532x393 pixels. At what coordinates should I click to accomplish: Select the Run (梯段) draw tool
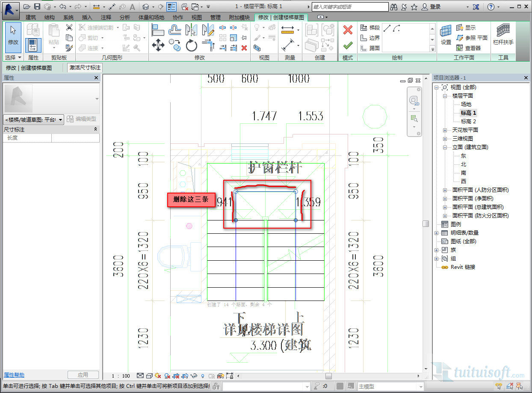(370, 28)
